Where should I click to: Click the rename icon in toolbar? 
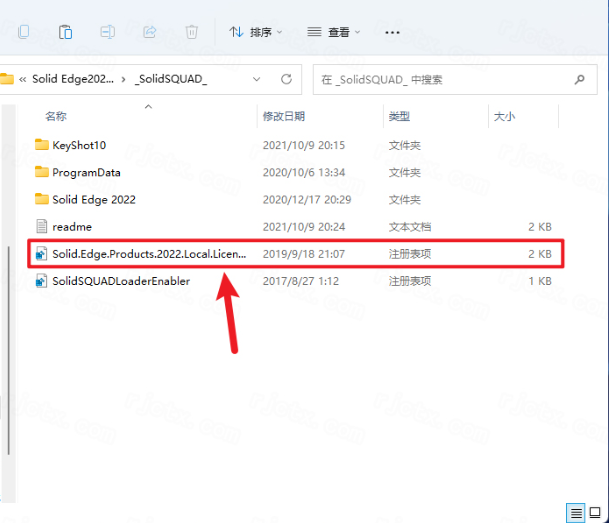[107, 32]
